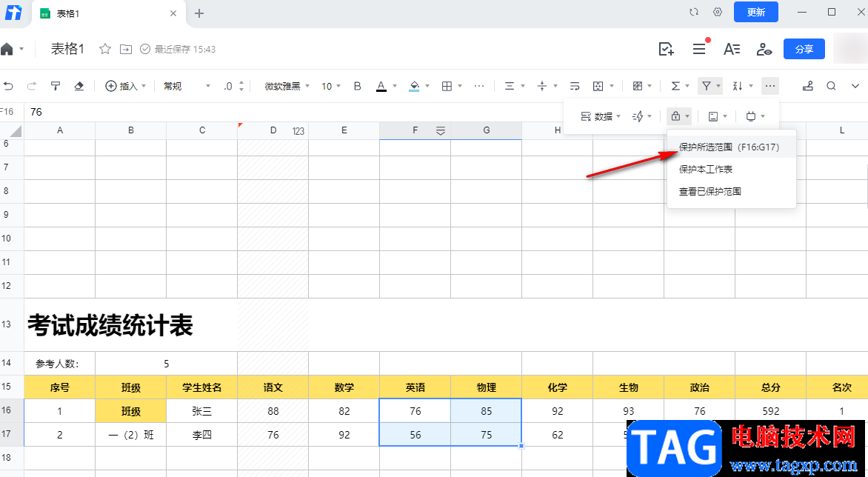The image size is (868, 477).
Task: Click the lock protection icon
Action: click(675, 116)
